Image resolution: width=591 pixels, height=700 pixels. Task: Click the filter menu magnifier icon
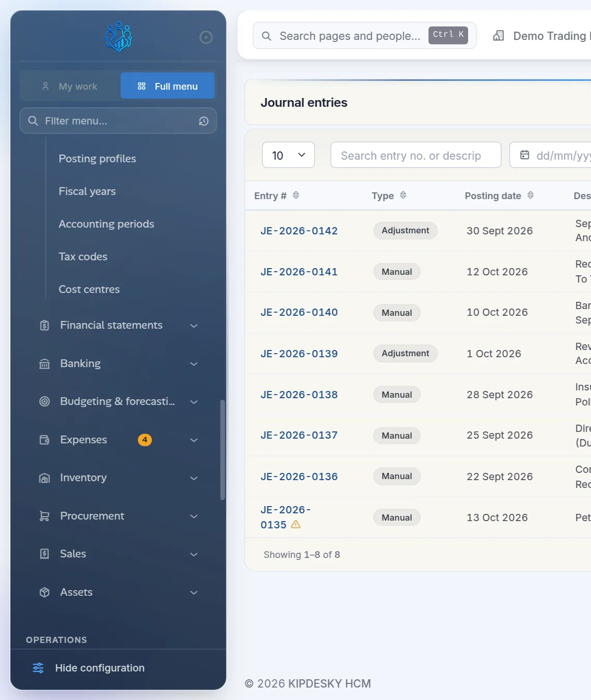pos(33,121)
